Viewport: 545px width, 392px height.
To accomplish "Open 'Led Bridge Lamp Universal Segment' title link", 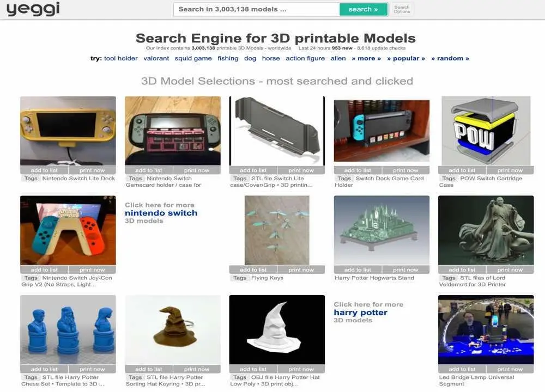I will (476, 381).
